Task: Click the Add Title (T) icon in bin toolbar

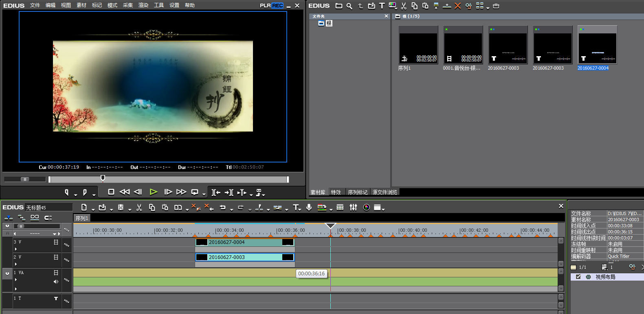Action: coord(382,6)
